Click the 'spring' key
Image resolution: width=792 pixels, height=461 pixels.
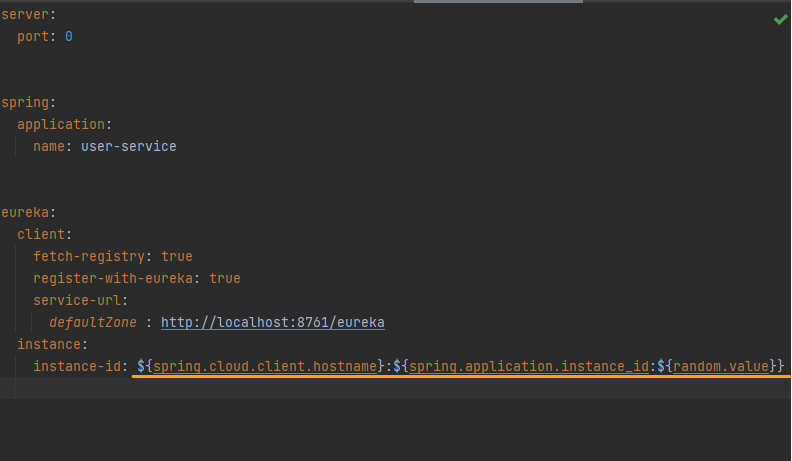[x=25, y=103]
